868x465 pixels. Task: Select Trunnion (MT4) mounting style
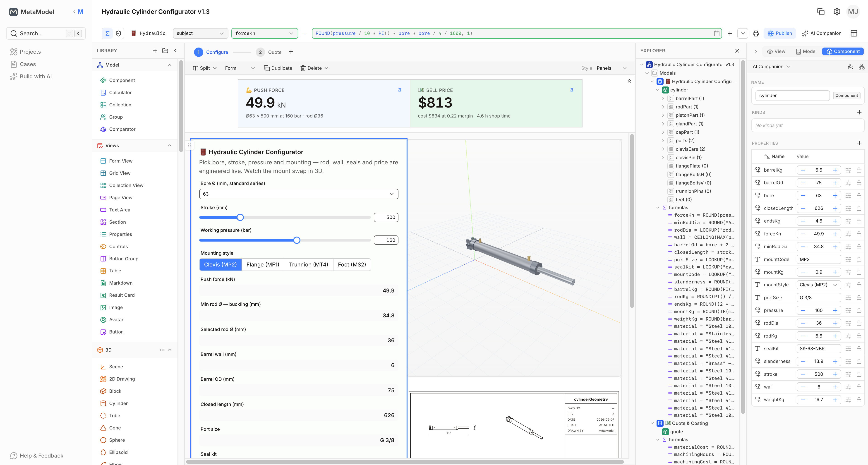click(x=309, y=265)
